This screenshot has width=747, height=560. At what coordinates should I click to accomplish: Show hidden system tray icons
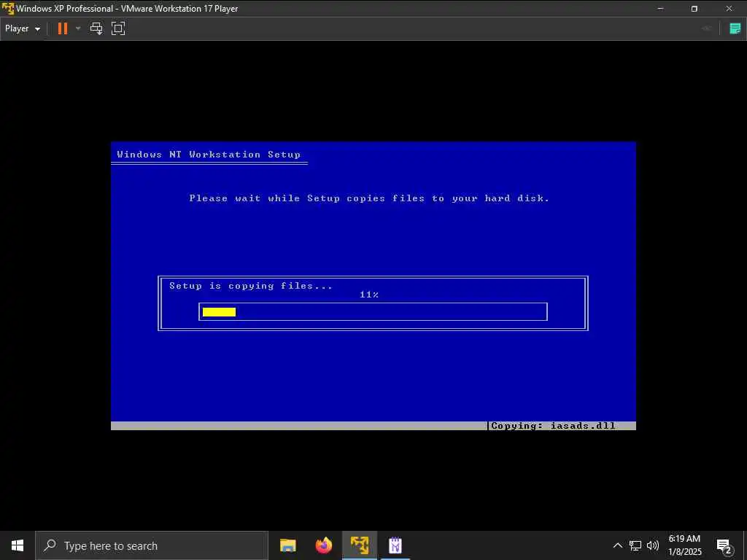click(617, 545)
